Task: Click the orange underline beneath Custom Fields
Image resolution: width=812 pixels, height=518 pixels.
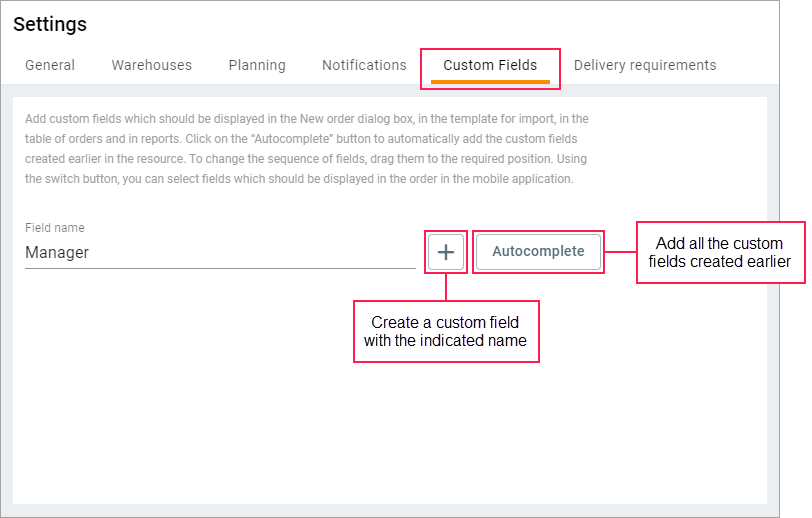Action: [x=490, y=81]
